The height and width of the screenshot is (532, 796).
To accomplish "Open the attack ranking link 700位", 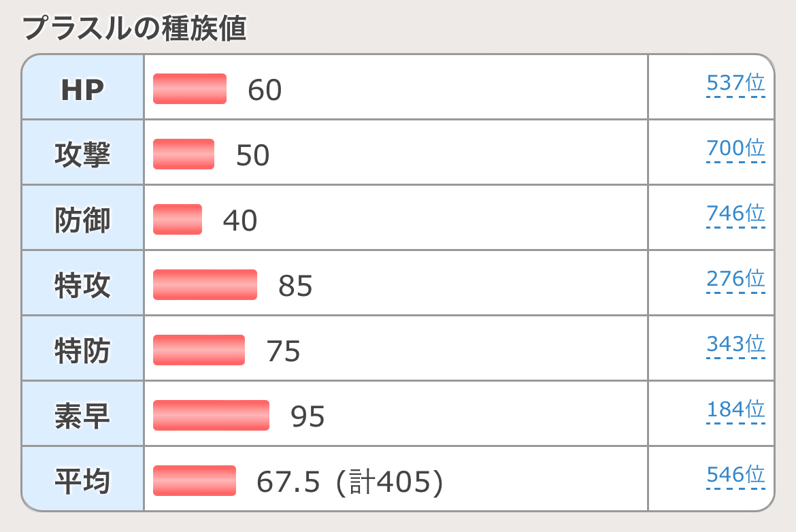I will click(735, 148).
